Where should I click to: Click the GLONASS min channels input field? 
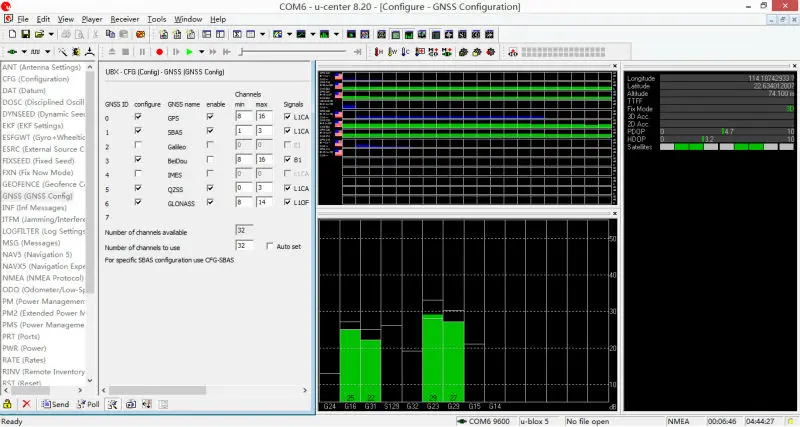[x=244, y=203]
